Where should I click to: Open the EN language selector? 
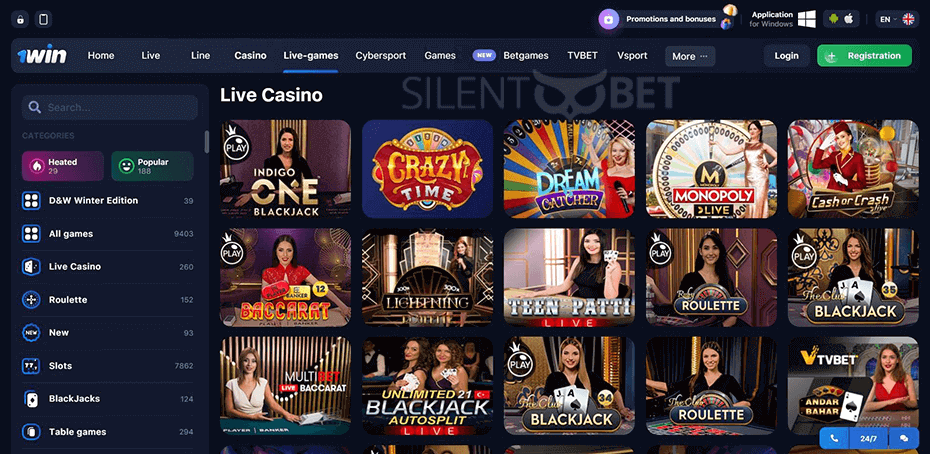tap(897, 19)
